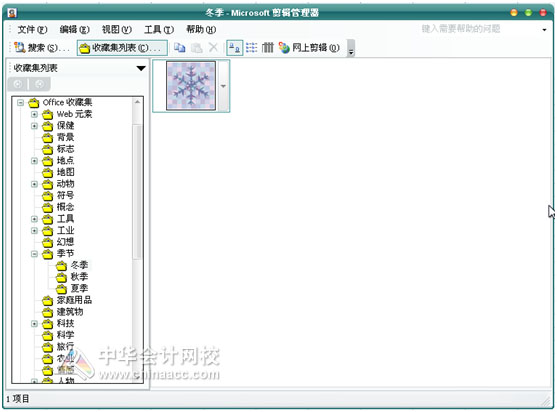Toggle the Collection List (收藏集列表) toolbar button
The height and width of the screenshot is (412, 557).
122,48
